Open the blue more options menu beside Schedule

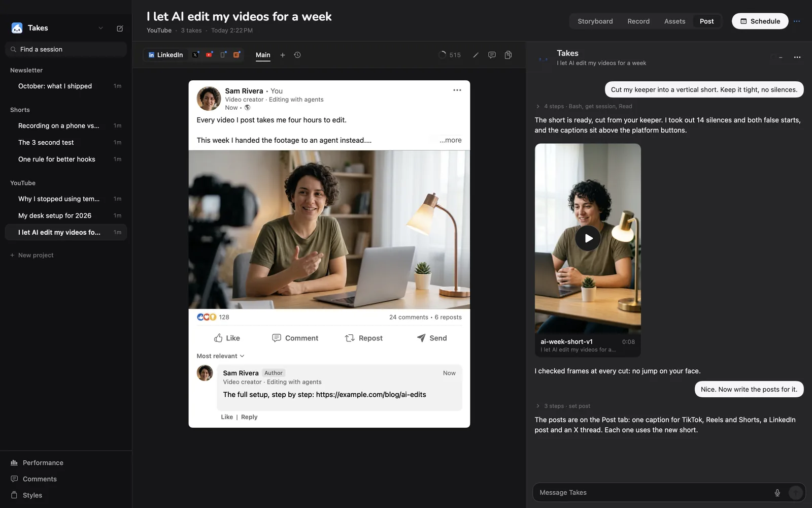pos(797,21)
